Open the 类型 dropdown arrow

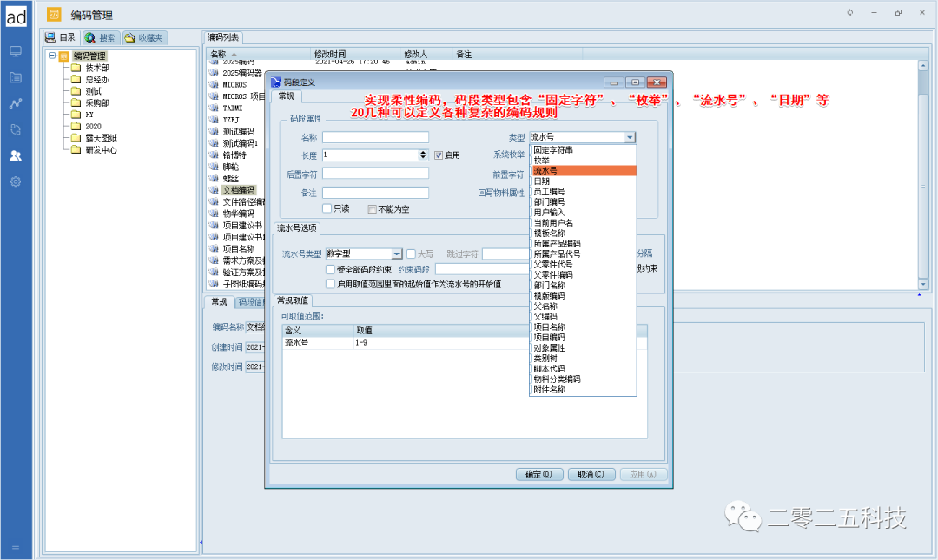[630, 137]
